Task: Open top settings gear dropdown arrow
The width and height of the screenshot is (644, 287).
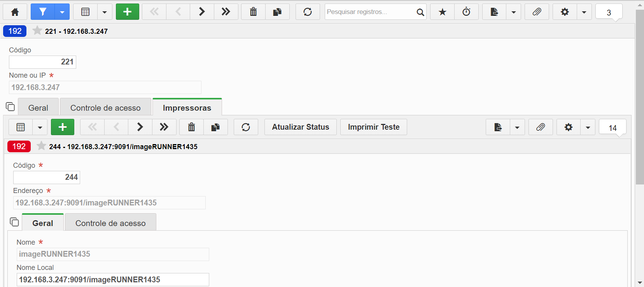Action: click(584, 12)
